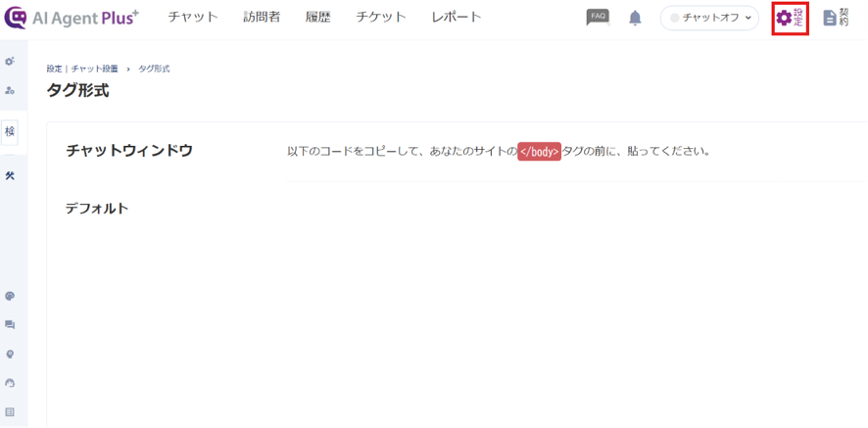Click the AI Agent Plus logo
Viewport: 868px width, 428px height.
coord(72,18)
